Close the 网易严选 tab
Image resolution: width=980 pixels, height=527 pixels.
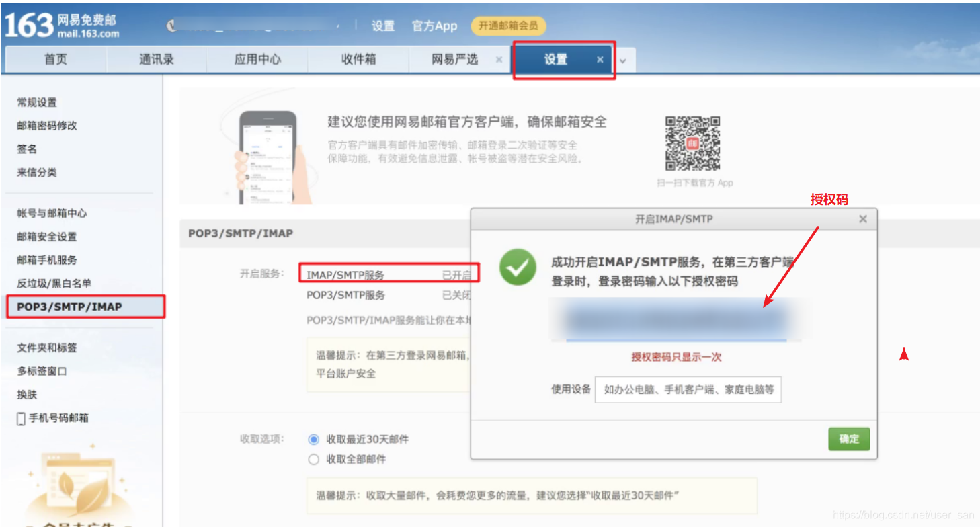(x=499, y=59)
